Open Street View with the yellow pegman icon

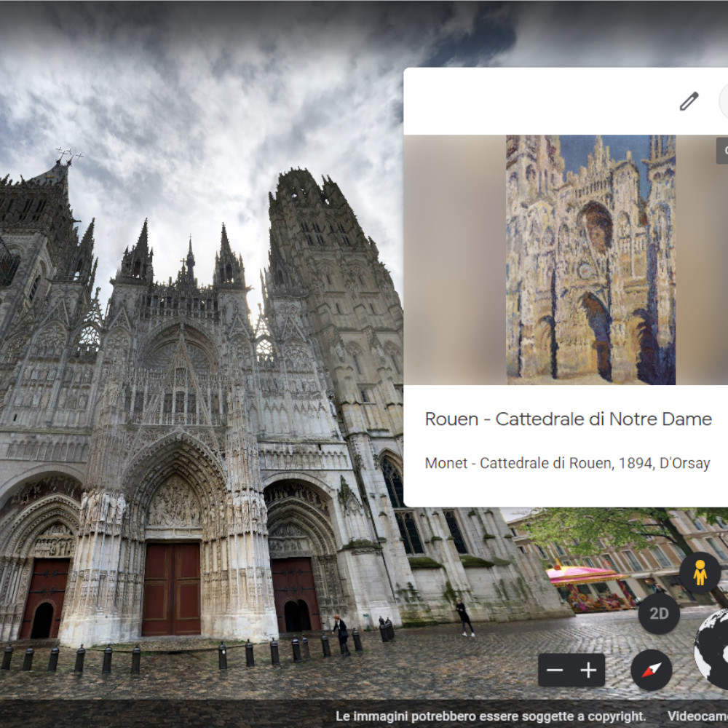click(700, 572)
